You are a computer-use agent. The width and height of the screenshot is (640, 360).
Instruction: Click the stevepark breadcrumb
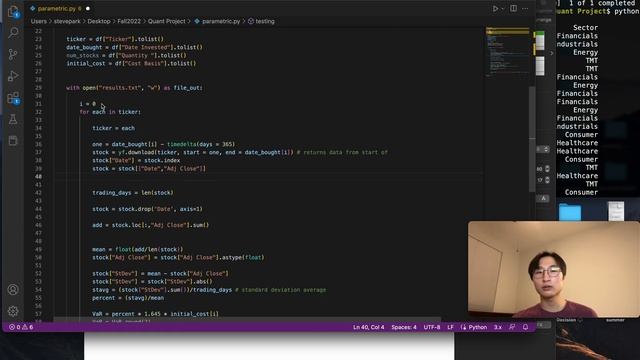[x=67, y=21]
